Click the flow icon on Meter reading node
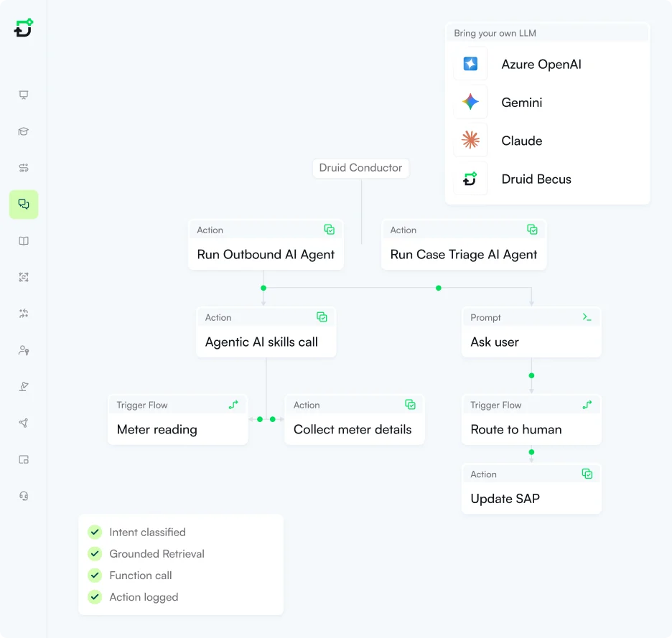Viewport: 672px width, 638px height. pyautogui.click(x=233, y=405)
